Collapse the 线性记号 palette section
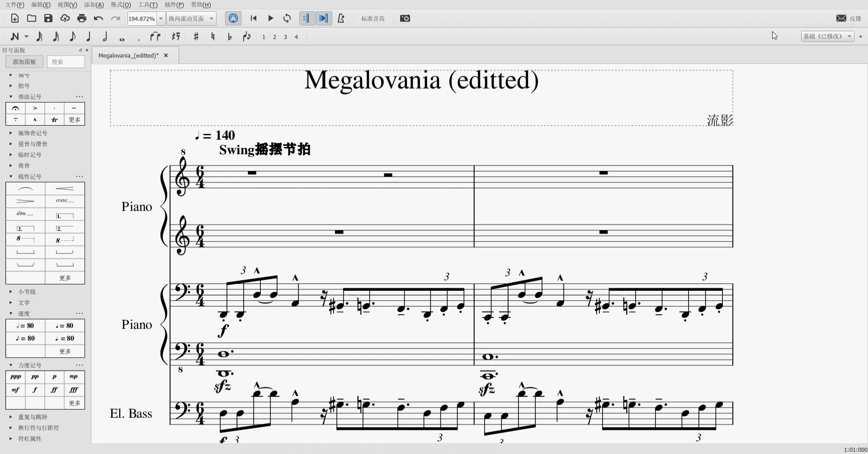868x454 pixels. click(x=10, y=176)
